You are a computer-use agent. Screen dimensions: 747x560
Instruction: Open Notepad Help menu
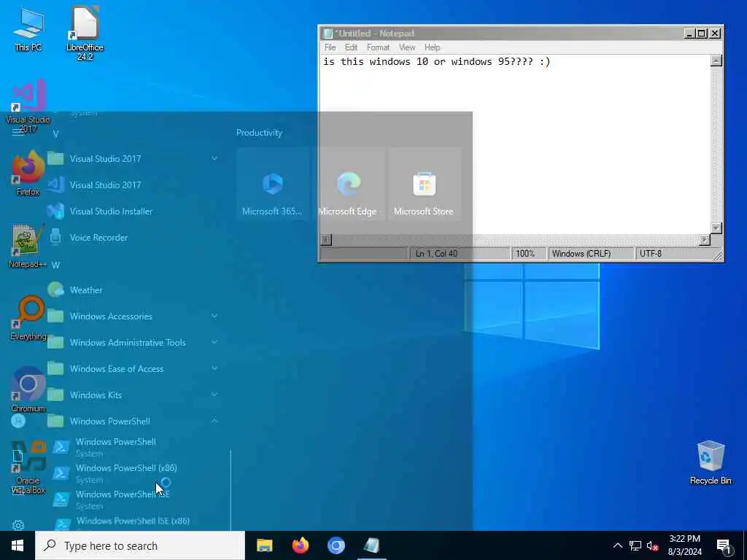432,47
